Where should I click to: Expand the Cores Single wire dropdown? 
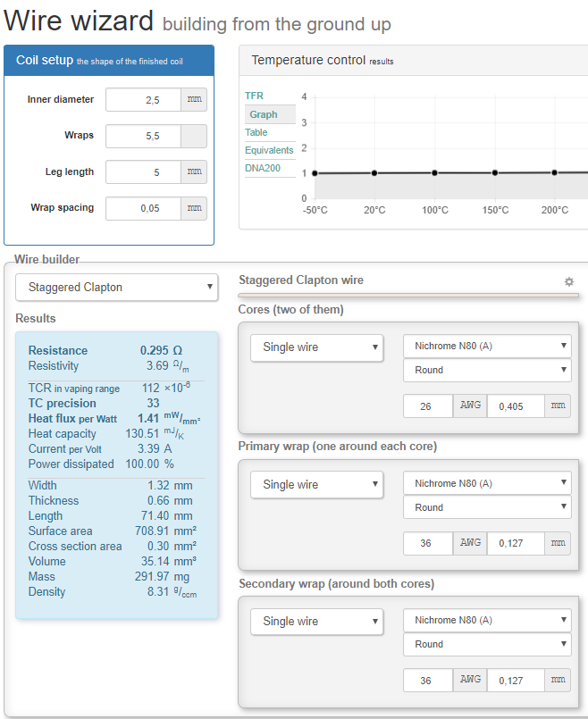click(x=316, y=347)
